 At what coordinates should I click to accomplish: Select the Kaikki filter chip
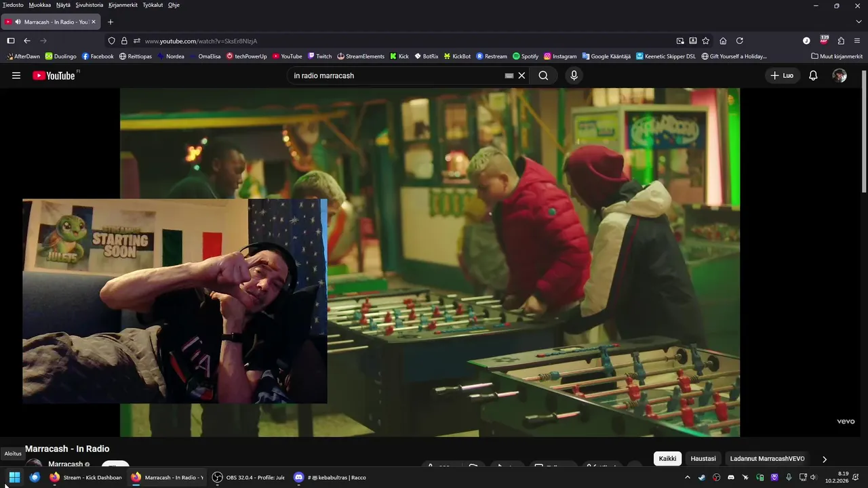click(667, 459)
